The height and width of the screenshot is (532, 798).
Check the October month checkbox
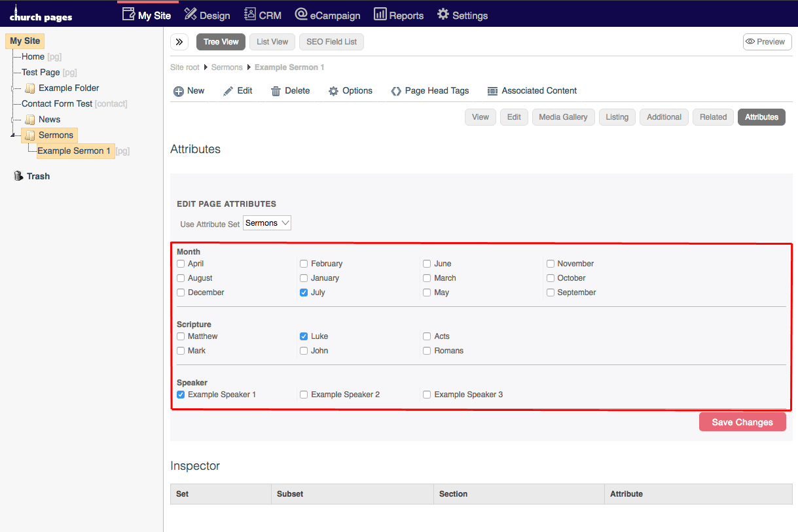[x=551, y=278]
